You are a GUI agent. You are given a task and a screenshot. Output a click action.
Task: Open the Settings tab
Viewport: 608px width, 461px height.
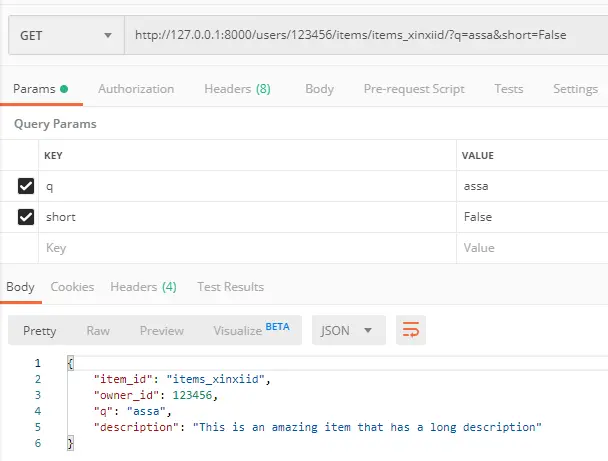575,89
